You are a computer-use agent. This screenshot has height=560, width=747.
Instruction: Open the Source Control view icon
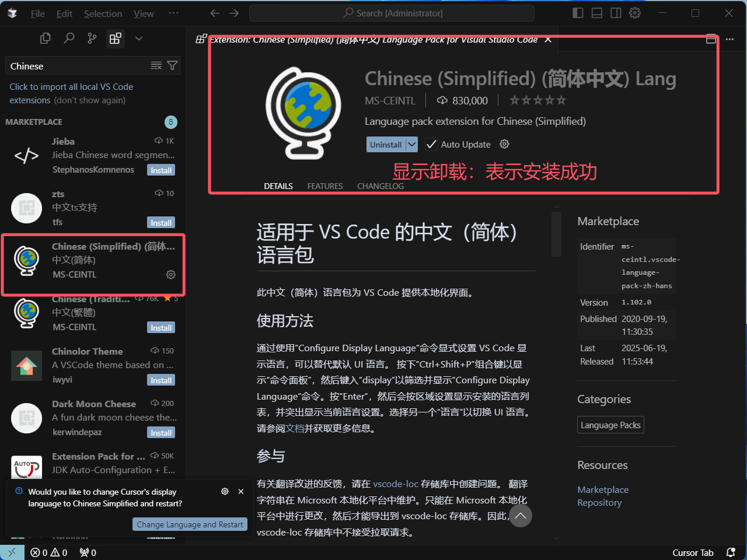pyautogui.click(x=92, y=38)
